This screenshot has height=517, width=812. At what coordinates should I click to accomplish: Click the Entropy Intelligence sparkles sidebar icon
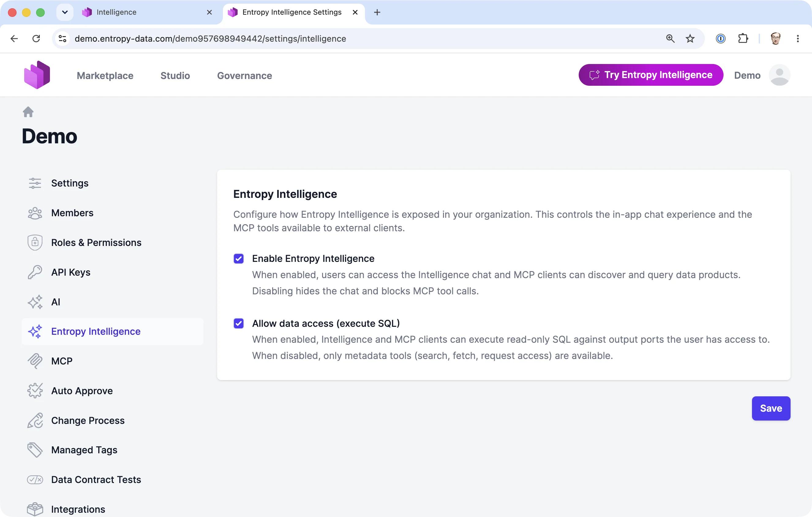[x=35, y=331]
